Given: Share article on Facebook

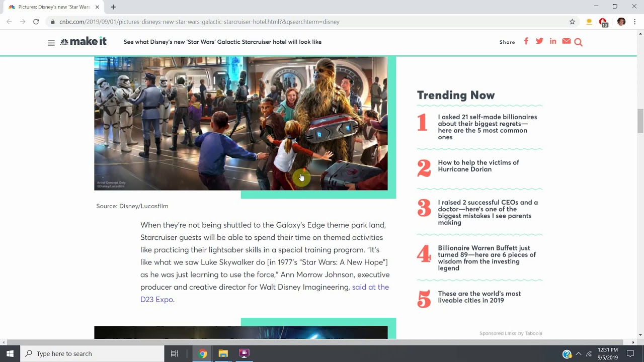Looking at the screenshot, I should click(526, 41).
